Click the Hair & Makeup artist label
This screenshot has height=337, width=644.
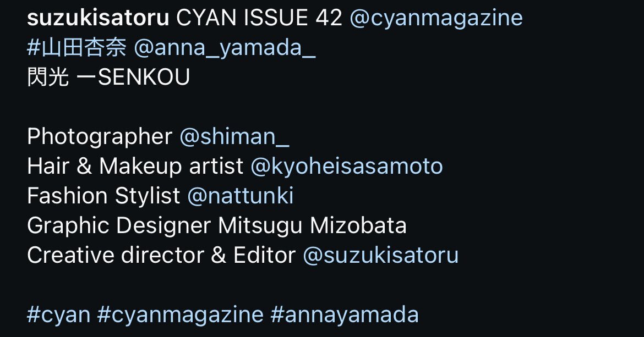click(135, 167)
